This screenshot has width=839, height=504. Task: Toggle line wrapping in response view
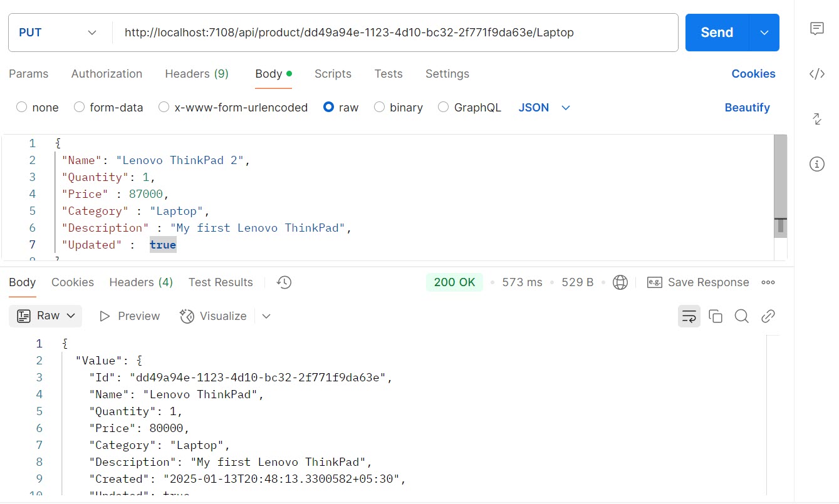pos(689,316)
